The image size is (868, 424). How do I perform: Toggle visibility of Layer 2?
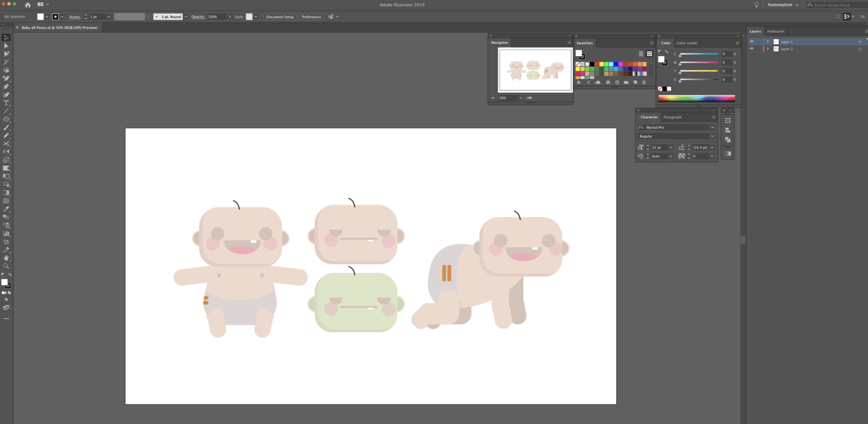[751, 49]
